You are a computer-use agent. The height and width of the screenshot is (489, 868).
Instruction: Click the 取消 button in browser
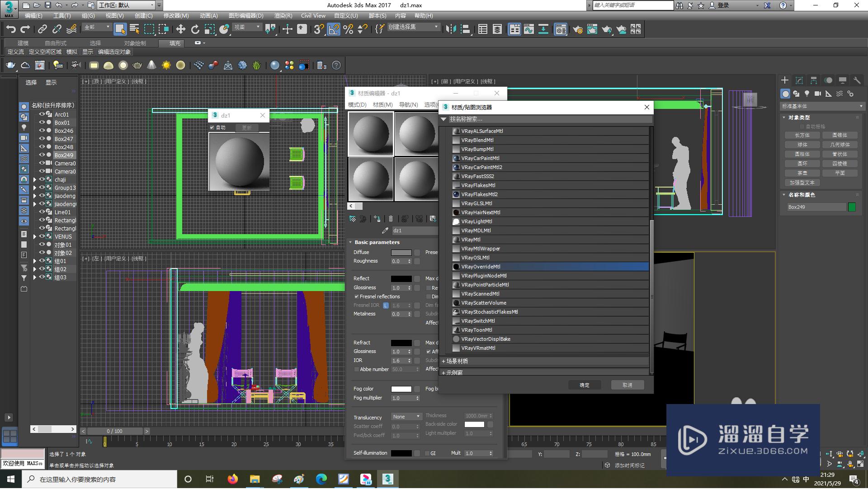click(627, 385)
